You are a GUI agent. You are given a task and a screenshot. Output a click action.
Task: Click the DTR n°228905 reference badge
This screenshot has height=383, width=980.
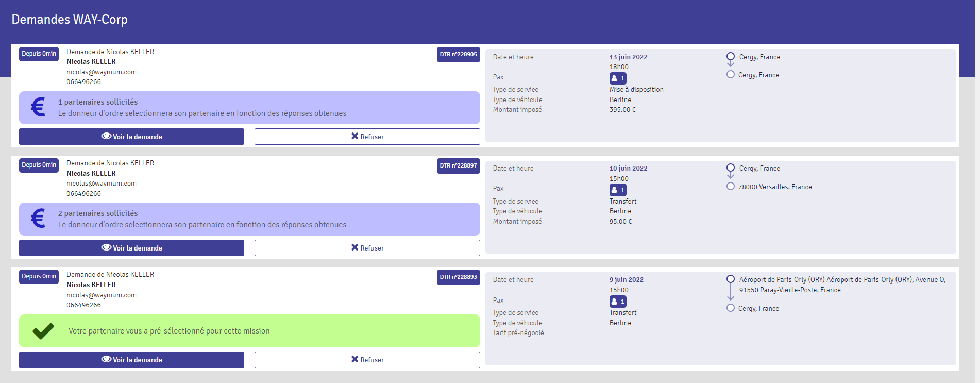(x=458, y=54)
